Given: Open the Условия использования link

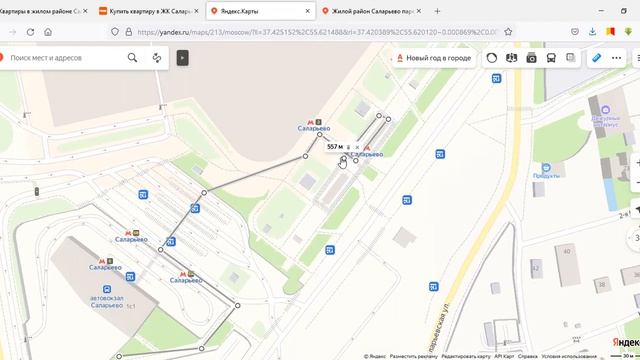Looking at the screenshot, I should pyautogui.click(x=569, y=356).
